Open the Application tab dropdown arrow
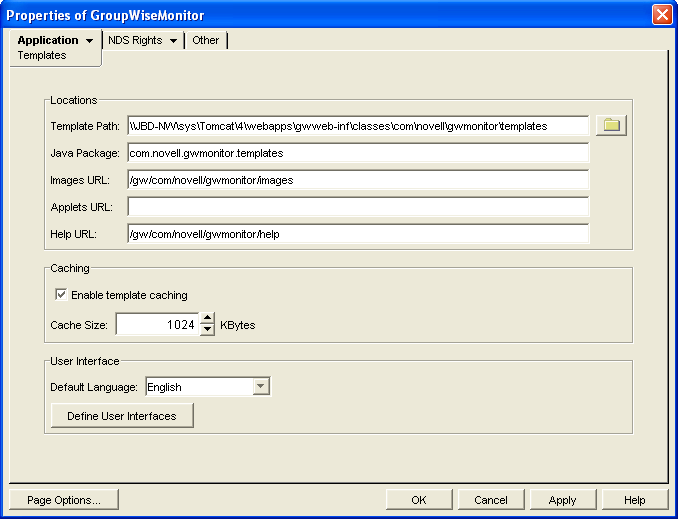Image resolution: width=678 pixels, height=519 pixels. [x=90, y=41]
